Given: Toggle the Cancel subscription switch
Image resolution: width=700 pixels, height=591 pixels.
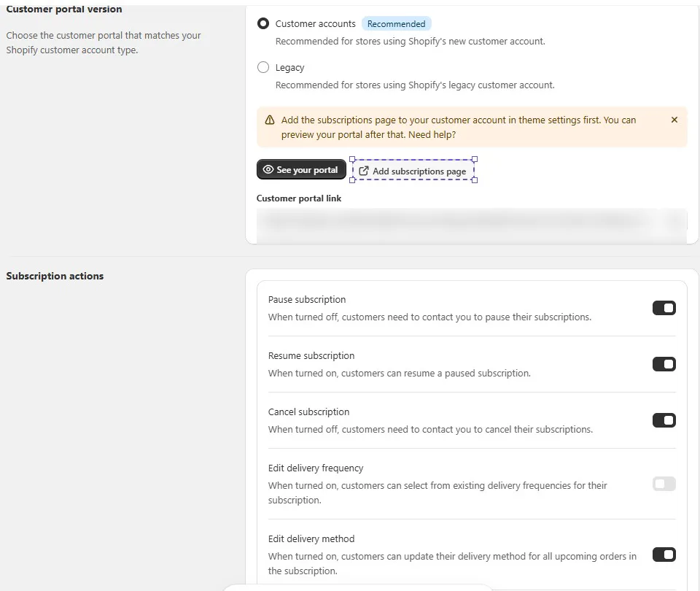Looking at the screenshot, I should [x=664, y=420].
